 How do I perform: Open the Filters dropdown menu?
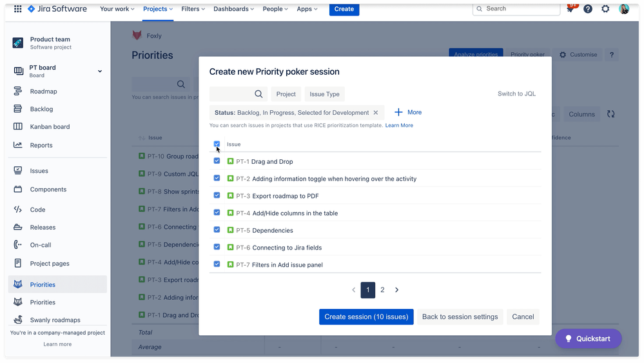click(x=193, y=8)
